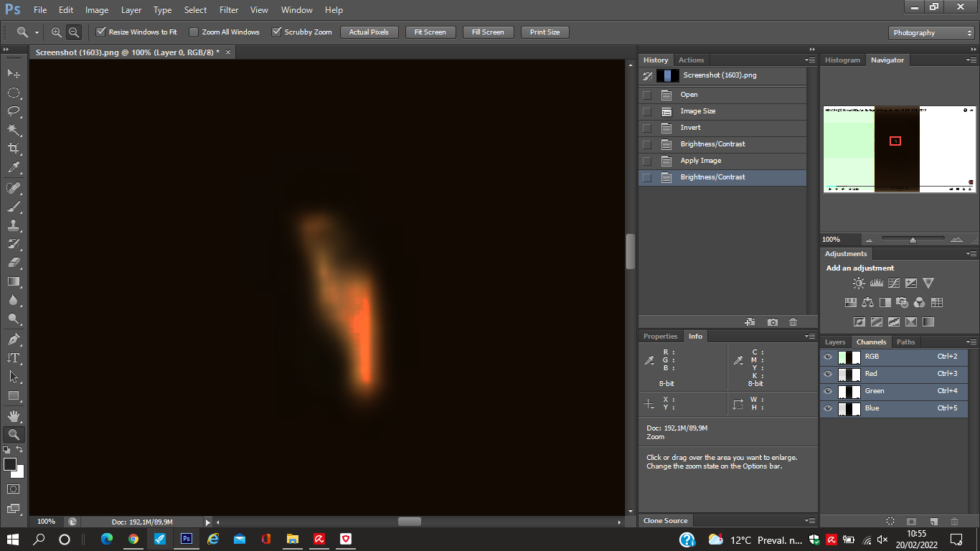
Task: Open the Filter menu
Action: (x=229, y=10)
